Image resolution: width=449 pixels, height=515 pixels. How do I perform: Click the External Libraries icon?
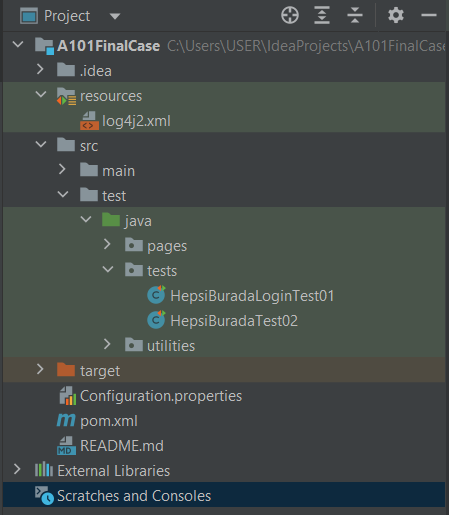pos(44,470)
